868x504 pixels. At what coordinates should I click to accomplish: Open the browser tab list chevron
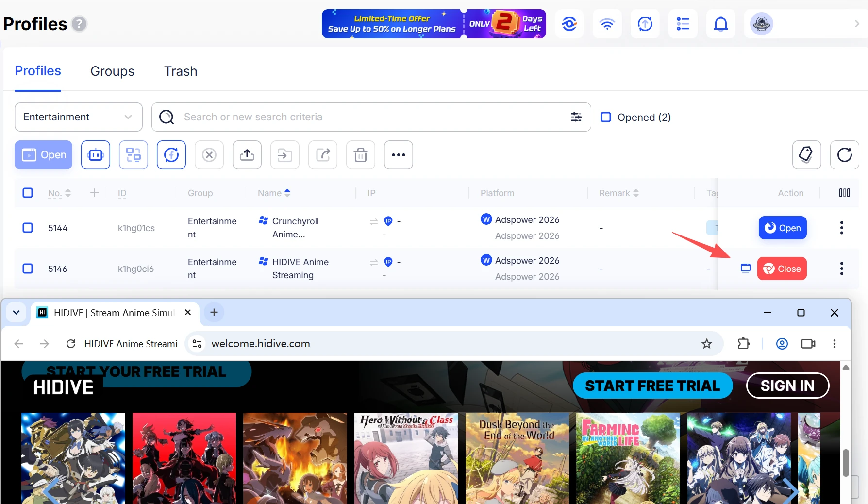(x=16, y=312)
